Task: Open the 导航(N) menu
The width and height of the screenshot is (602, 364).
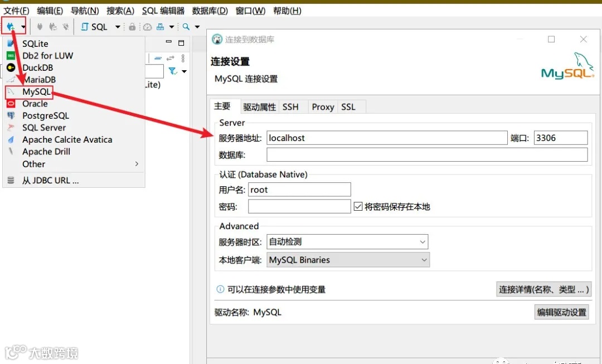Action: pyautogui.click(x=85, y=11)
